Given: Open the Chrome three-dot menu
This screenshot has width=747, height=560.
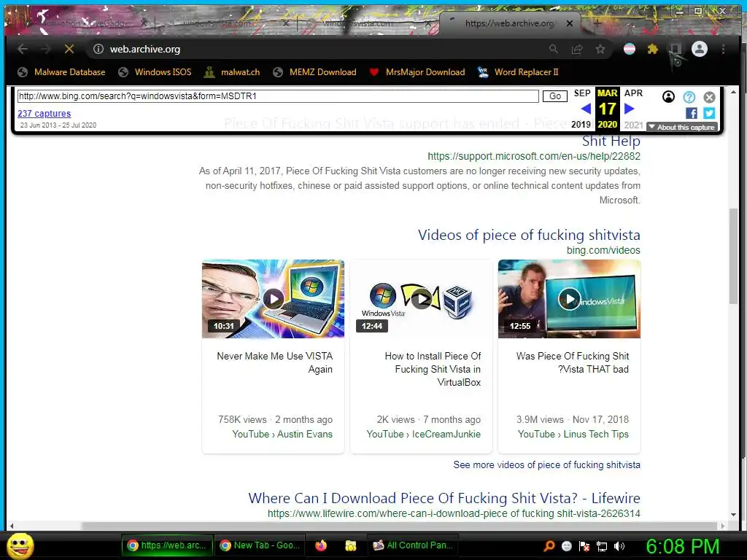Looking at the screenshot, I should [x=723, y=49].
